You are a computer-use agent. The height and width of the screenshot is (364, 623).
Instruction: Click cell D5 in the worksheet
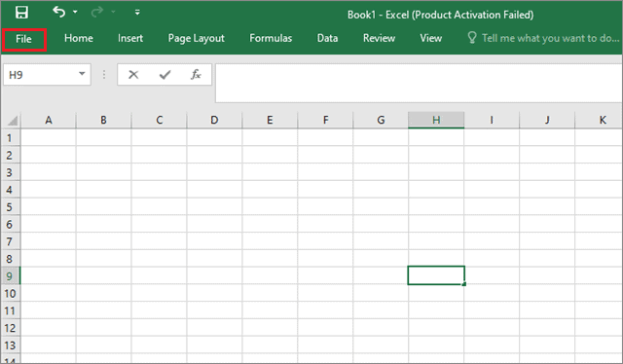click(x=214, y=206)
